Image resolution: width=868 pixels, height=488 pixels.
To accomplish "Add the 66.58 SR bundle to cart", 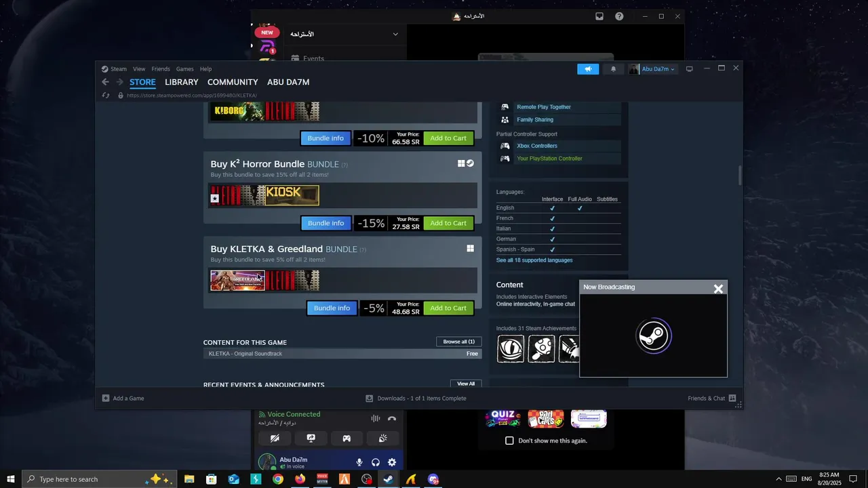I will (x=448, y=138).
